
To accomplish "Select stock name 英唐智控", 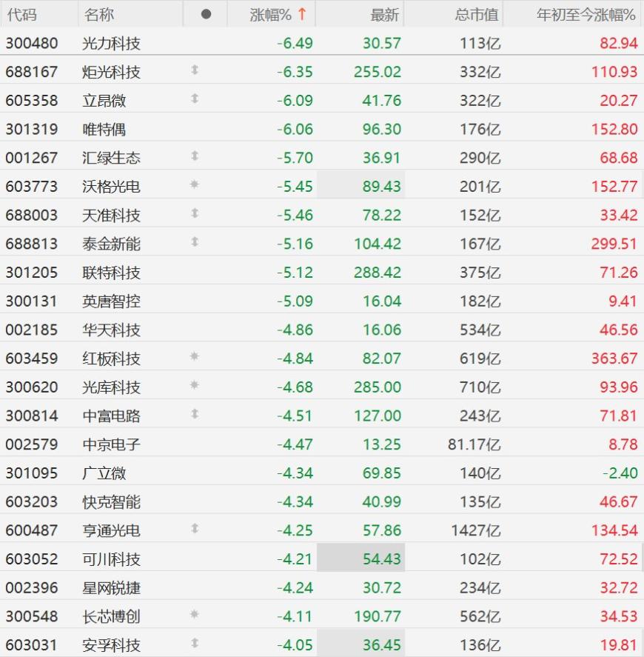I will click(111, 301).
